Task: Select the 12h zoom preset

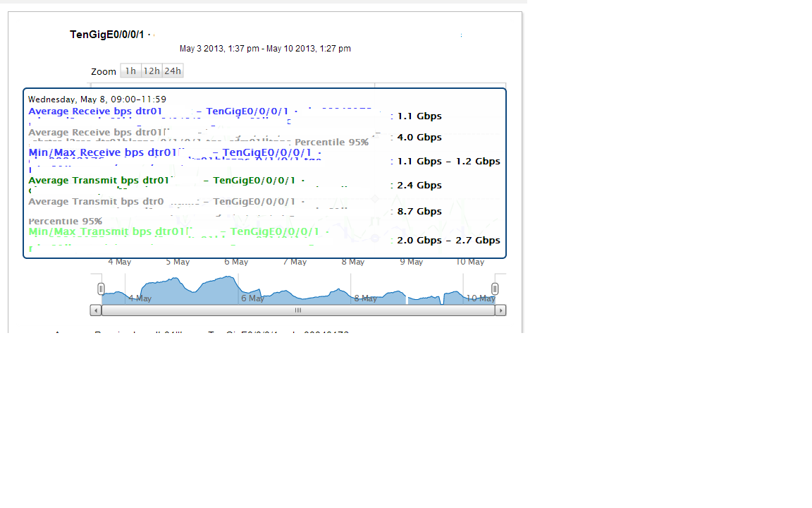Action: point(150,71)
